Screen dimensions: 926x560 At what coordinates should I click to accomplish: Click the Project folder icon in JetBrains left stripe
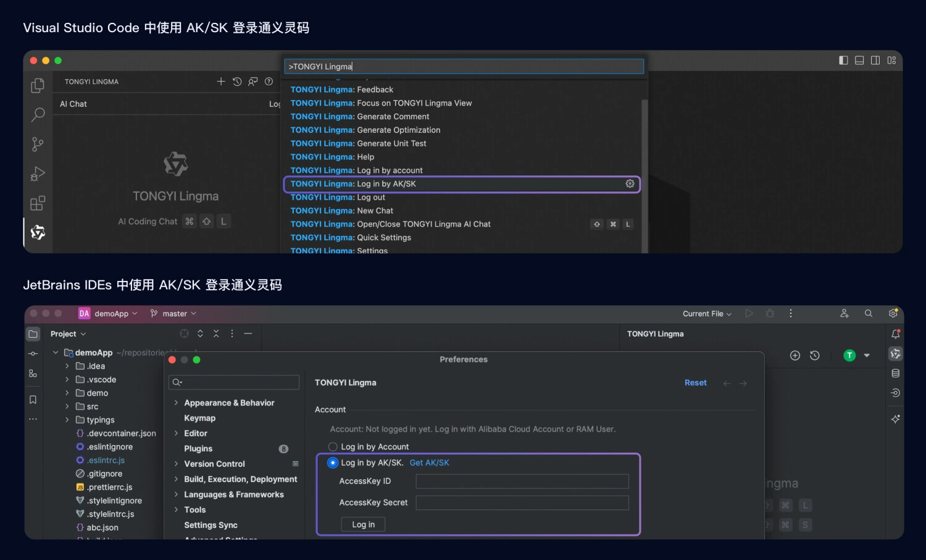pyautogui.click(x=33, y=334)
